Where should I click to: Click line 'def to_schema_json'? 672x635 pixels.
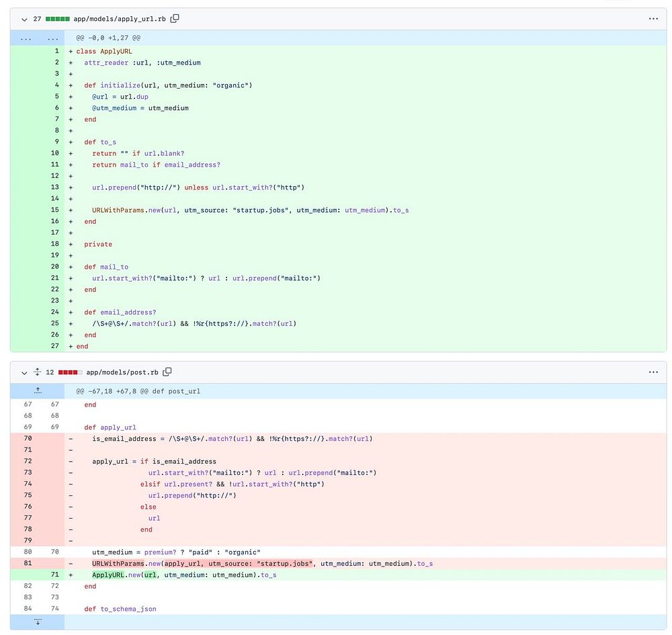click(x=120, y=609)
